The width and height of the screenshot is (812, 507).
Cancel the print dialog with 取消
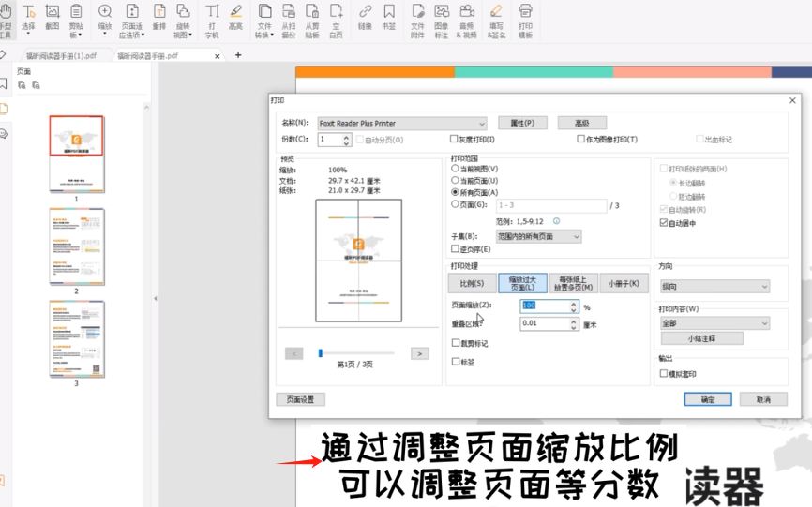pyautogui.click(x=763, y=399)
